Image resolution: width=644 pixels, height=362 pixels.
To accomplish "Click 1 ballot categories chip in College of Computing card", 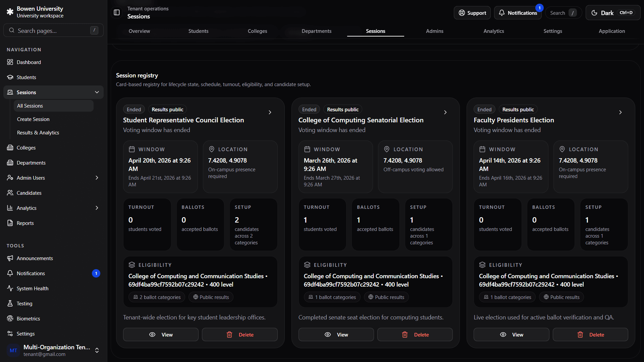I will [x=332, y=297].
